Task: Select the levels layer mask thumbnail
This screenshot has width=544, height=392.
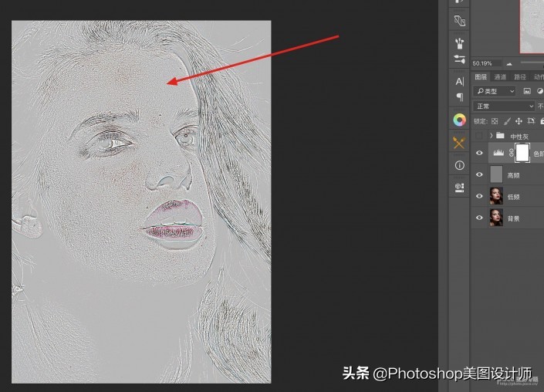Action: (x=522, y=153)
